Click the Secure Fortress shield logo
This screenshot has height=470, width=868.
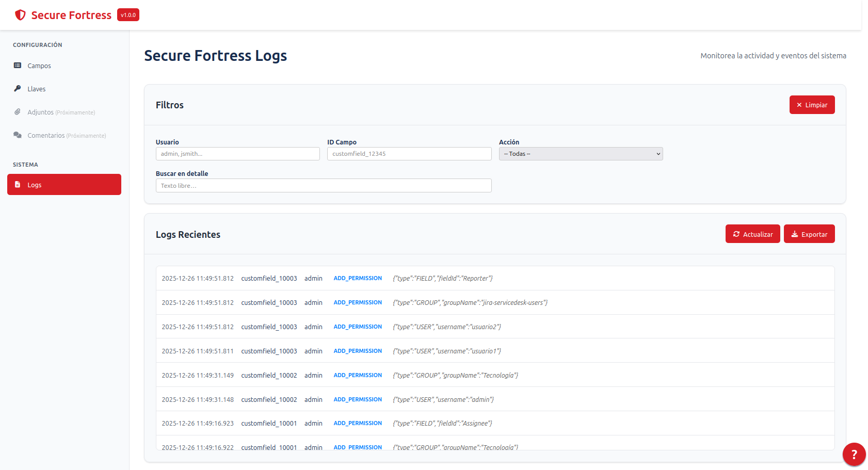click(x=20, y=15)
